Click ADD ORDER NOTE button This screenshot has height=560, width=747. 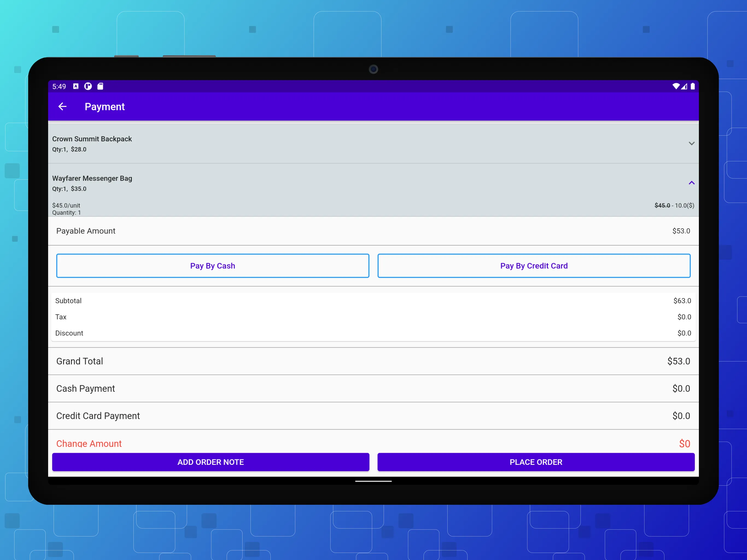210,462
